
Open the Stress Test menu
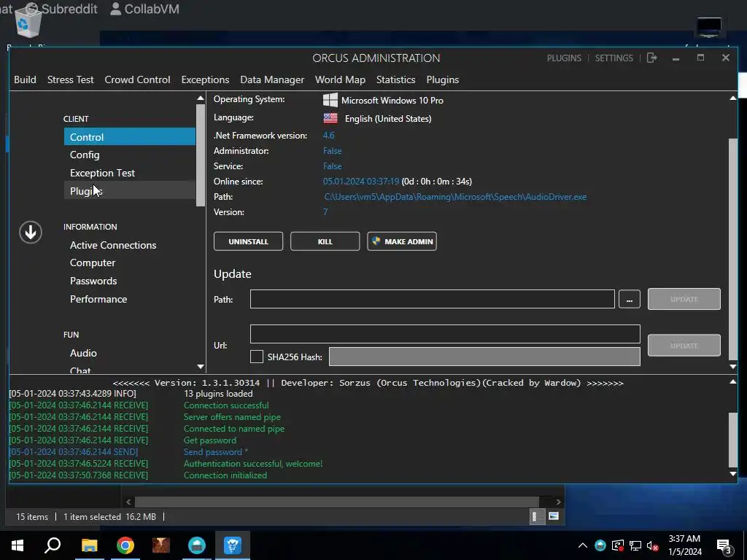pyautogui.click(x=71, y=79)
